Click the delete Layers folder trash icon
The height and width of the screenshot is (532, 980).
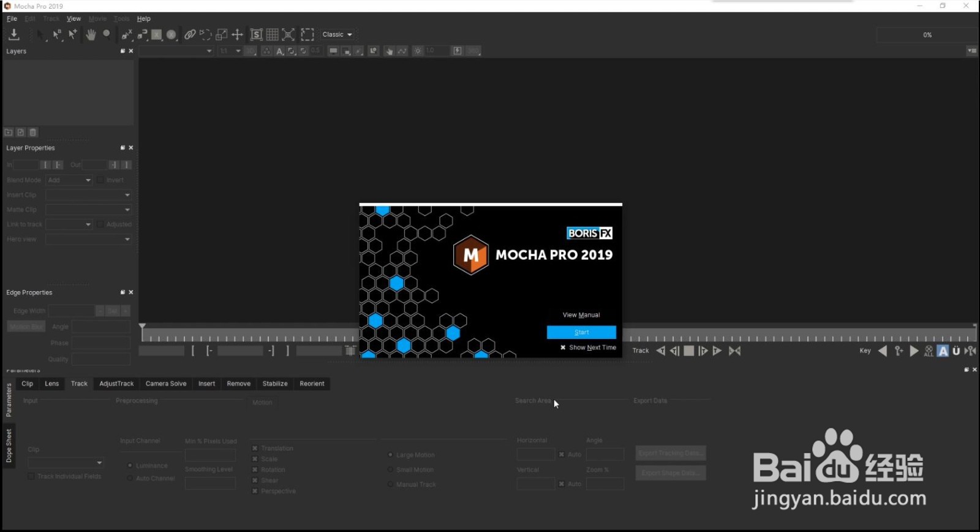pos(33,132)
